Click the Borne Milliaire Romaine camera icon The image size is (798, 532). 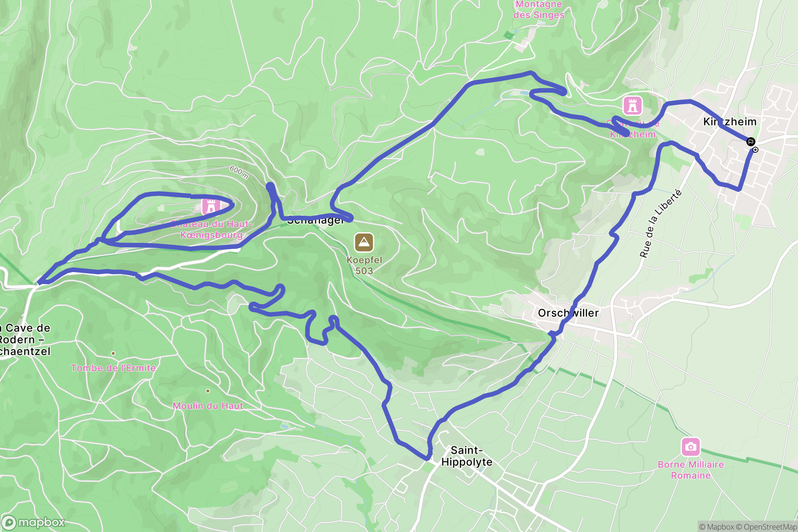point(690,447)
